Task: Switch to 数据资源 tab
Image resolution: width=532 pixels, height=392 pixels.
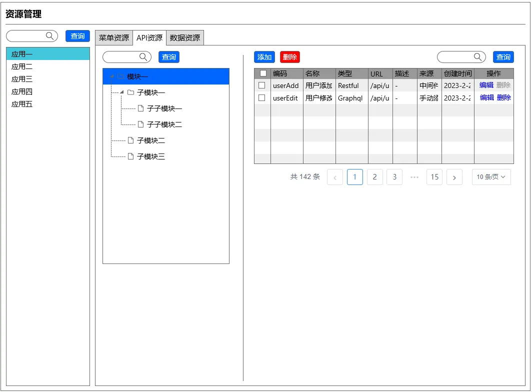Action: [185, 37]
